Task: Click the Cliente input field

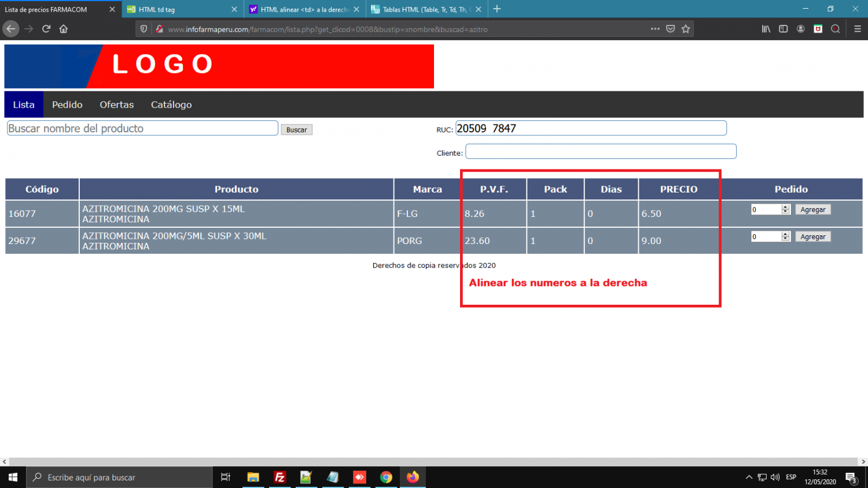Action: tap(601, 151)
